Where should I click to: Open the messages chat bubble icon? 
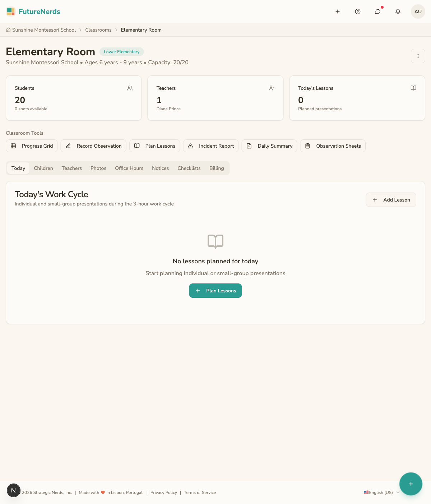tap(378, 11)
